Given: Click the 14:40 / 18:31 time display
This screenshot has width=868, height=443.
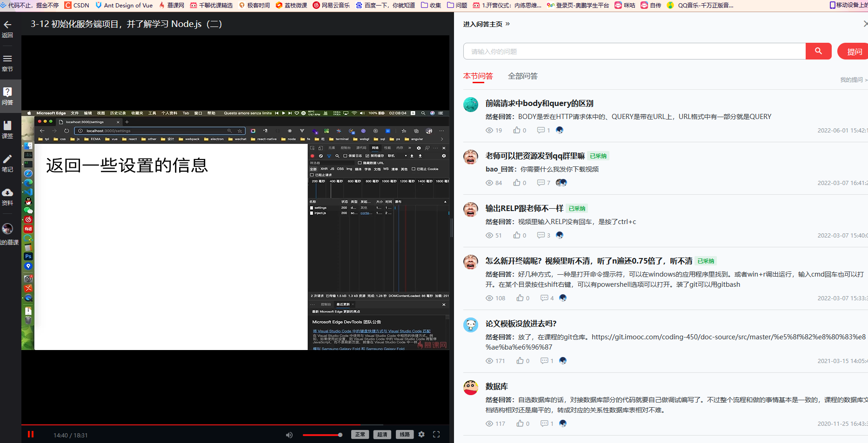Looking at the screenshot, I should [x=71, y=435].
